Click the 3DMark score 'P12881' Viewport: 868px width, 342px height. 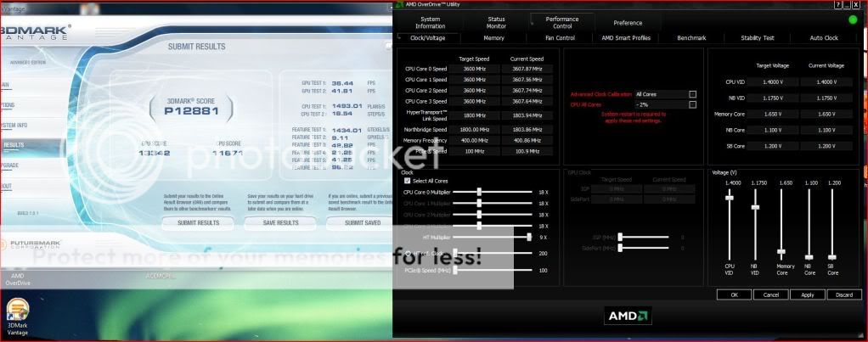[x=191, y=111]
